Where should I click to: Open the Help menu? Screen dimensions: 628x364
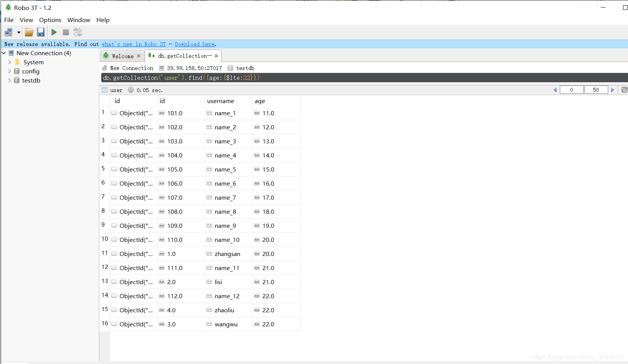point(103,20)
